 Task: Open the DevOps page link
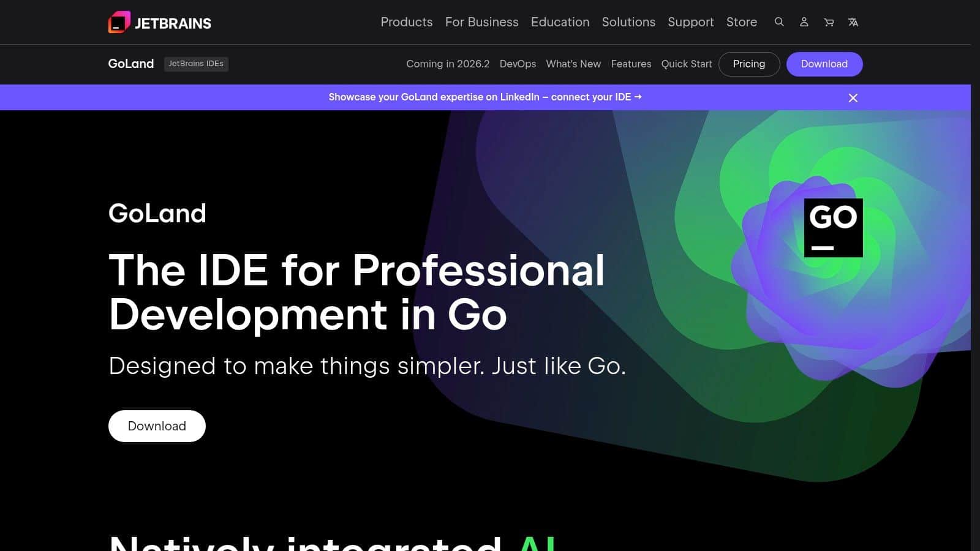518,64
